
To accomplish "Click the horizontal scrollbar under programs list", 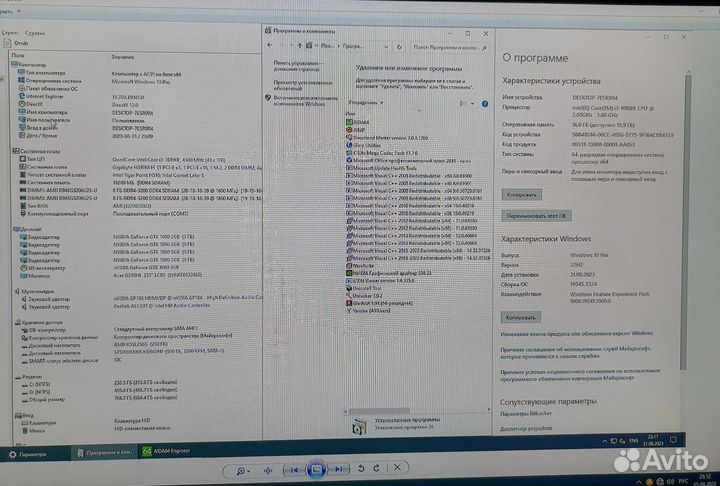I will pyautogui.click(x=379, y=411).
